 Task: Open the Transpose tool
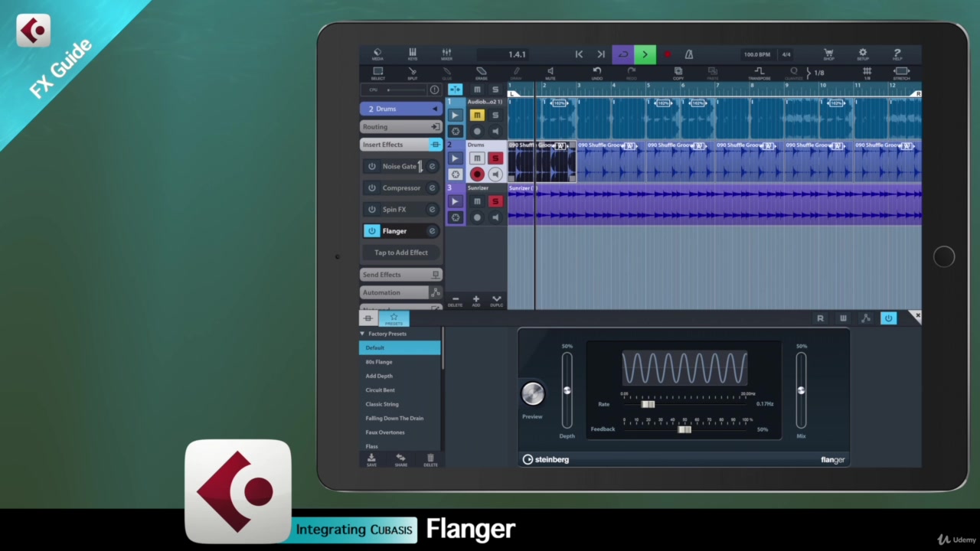[x=759, y=73]
